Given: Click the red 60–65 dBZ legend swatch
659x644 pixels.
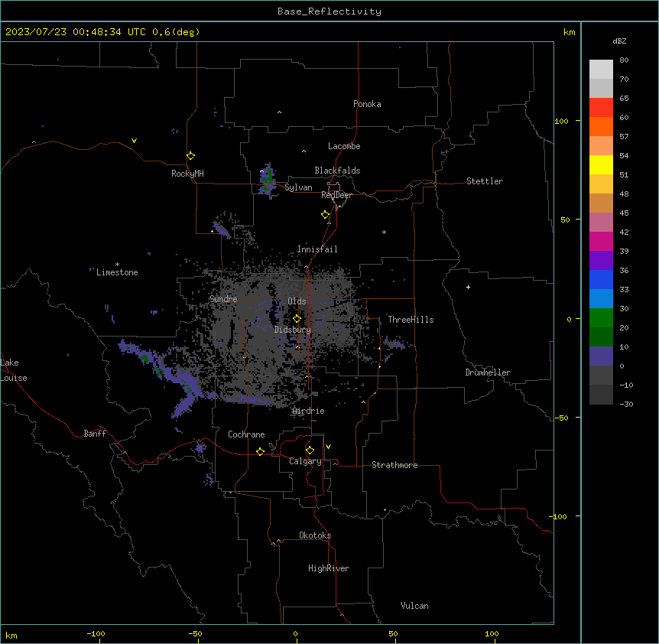Looking at the screenshot, I should (x=601, y=107).
